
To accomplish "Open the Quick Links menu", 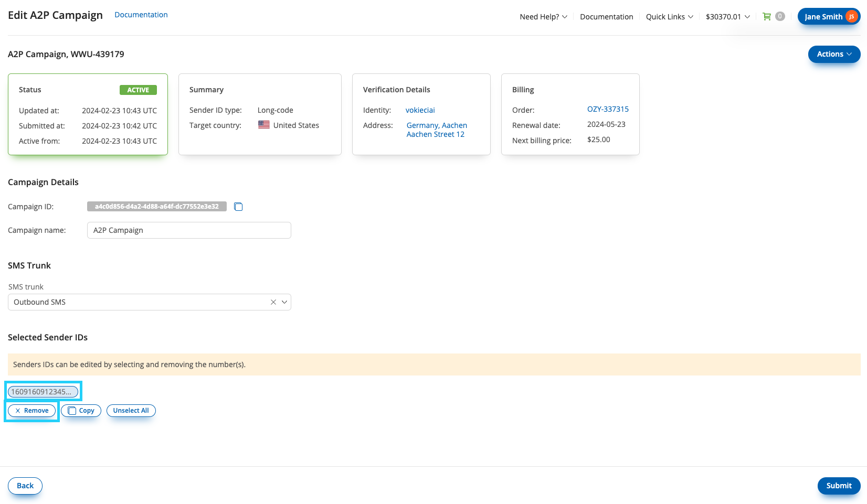I will [x=670, y=17].
